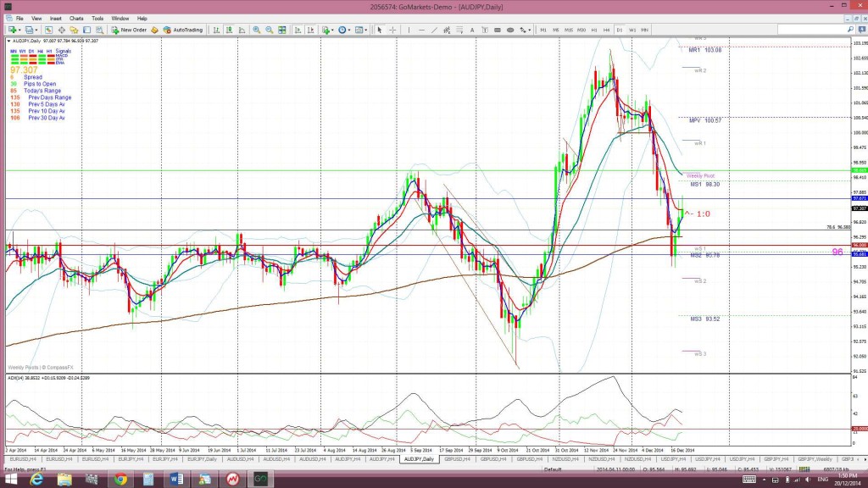This screenshot has width=868, height=488.
Task: Click the New Order button
Action: tap(129, 30)
